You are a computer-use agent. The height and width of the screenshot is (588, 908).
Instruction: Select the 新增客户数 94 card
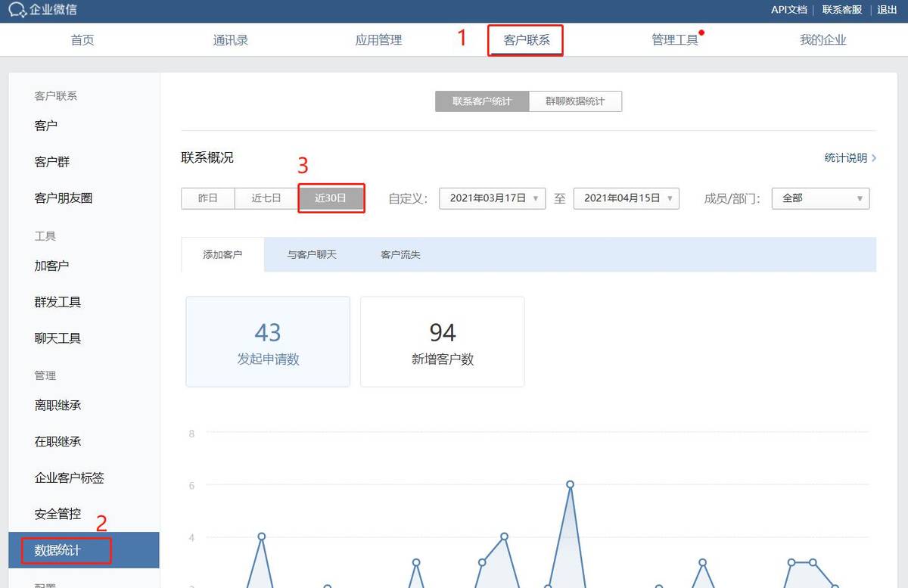(x=443, y=341)
